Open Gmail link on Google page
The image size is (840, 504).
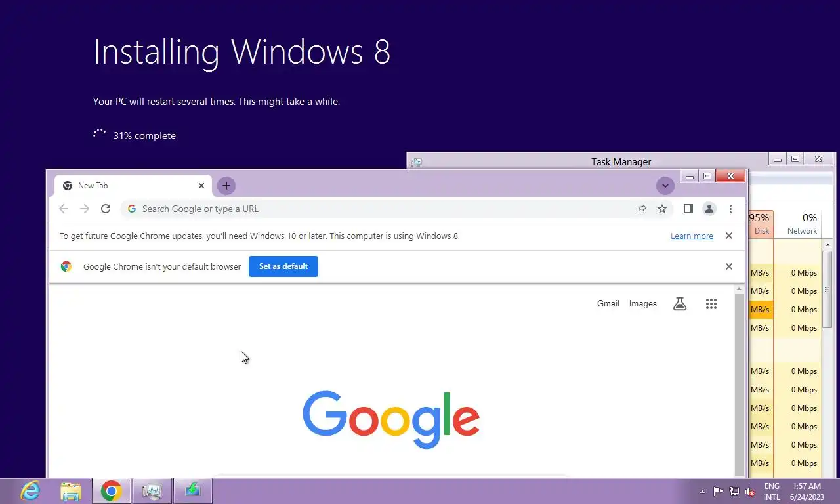(x=608, y=304)
